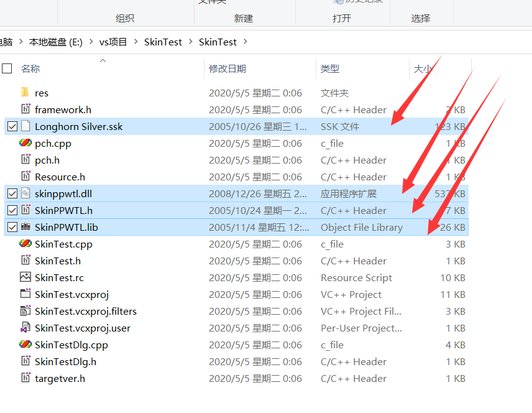Open the 选择 ribbon group label
Image resolution: width=532 pixels, height=413 pixels.
point(421,18)
